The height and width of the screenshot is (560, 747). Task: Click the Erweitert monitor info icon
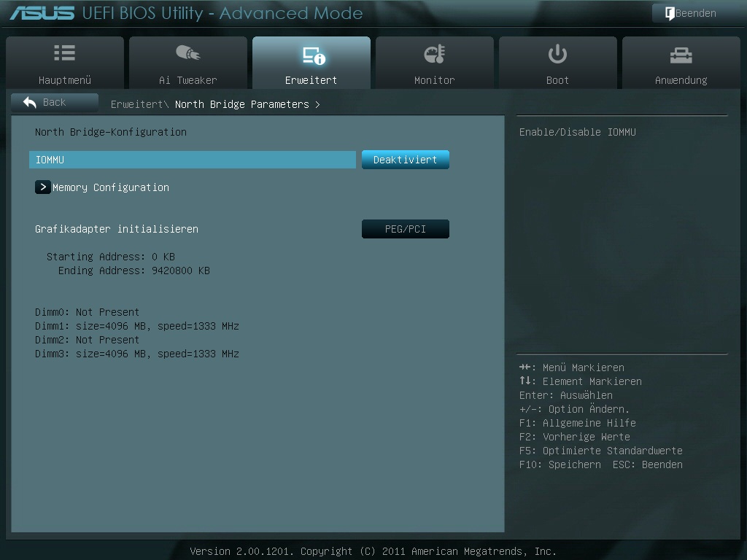(x=314, y=55)
